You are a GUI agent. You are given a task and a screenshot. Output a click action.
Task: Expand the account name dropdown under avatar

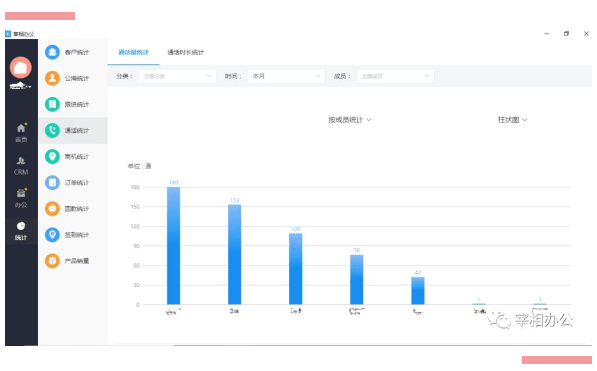click(21, 86)
